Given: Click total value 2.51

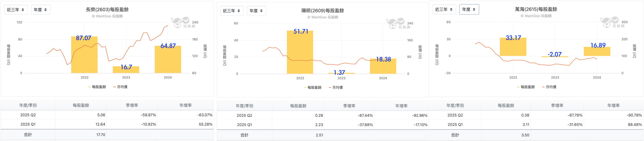Looking at the screenshot, I should coord(319,135).
